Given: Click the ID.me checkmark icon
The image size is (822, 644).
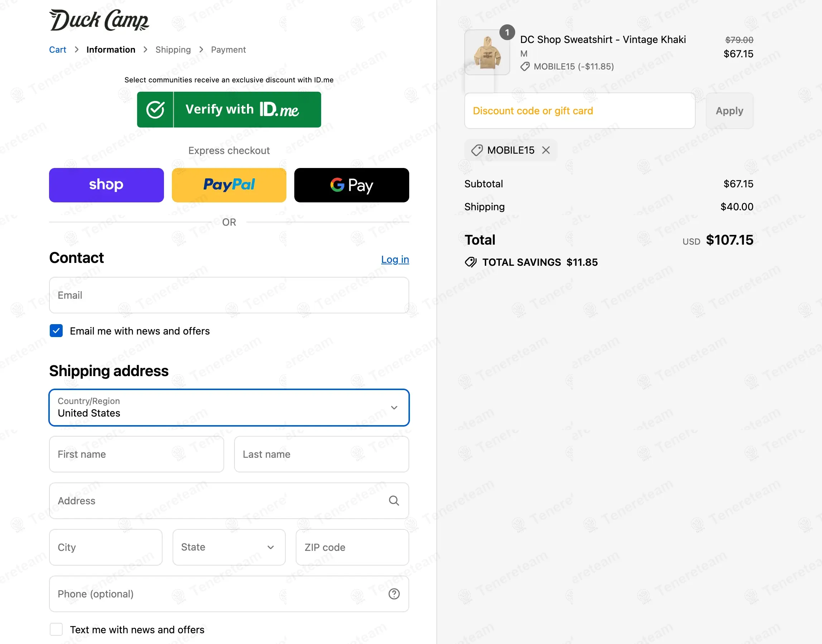Looking at the screenshot, I should click(x=155, y=110).
